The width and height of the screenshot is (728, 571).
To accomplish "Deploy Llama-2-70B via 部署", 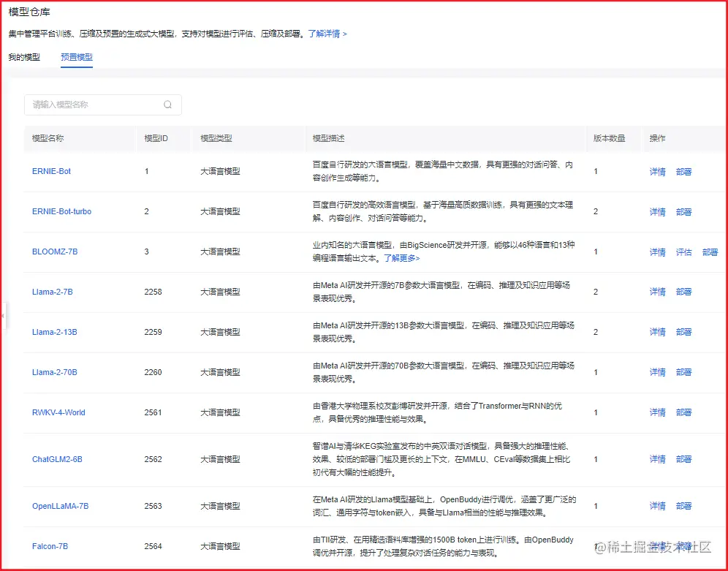I will (684, 372).
